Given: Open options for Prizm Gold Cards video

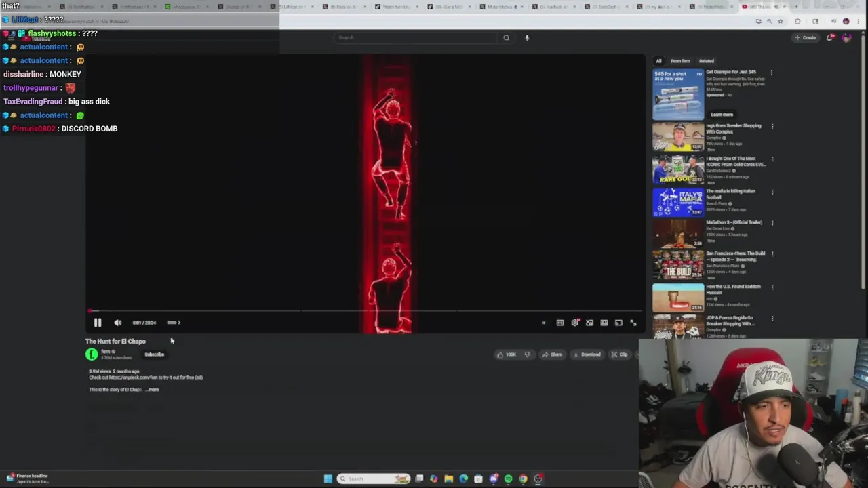Looking at the screenshot, I should click(x=772, y=159).
